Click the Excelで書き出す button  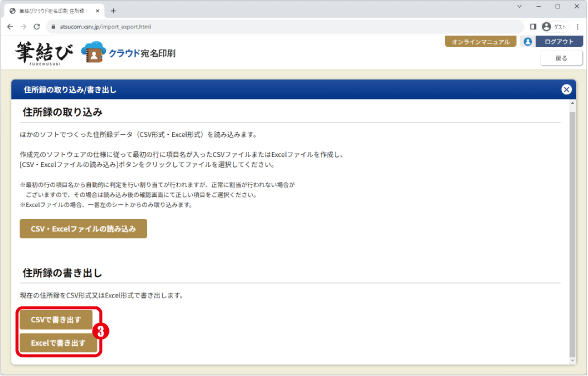tap(58, 343)
